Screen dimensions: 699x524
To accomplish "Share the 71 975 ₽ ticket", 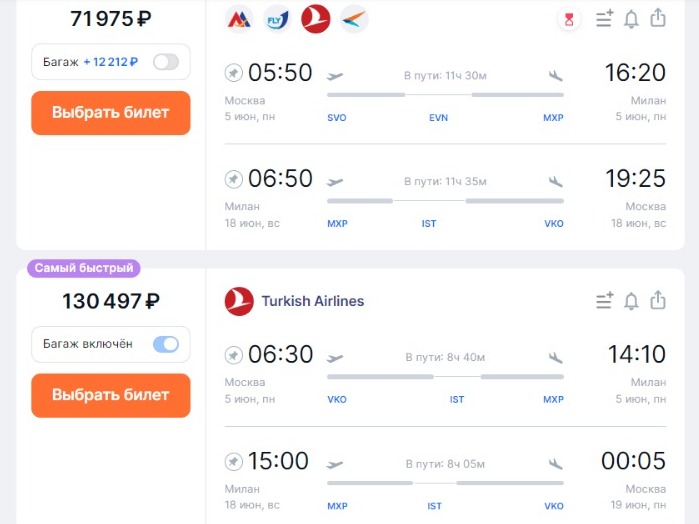I will pos(658,19).
